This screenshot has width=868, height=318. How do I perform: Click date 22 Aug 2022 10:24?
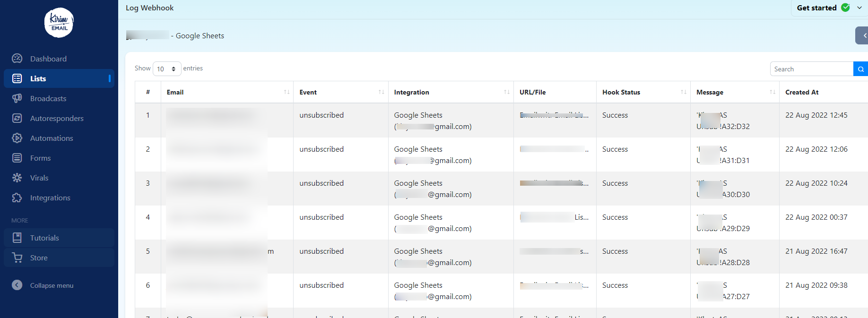(816, 183)
